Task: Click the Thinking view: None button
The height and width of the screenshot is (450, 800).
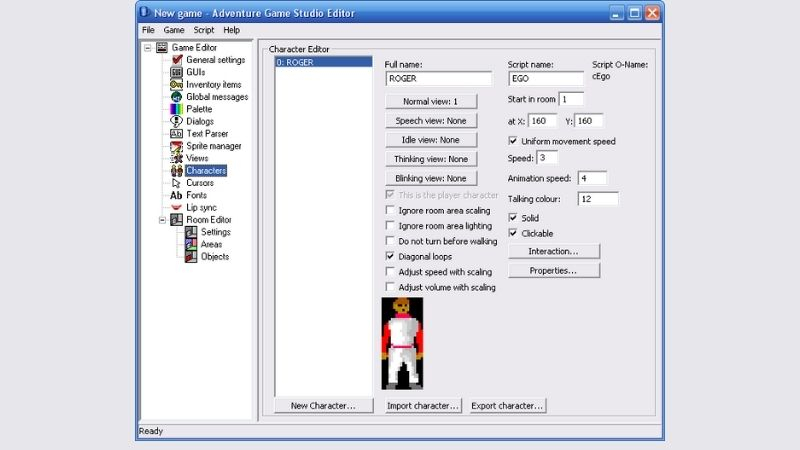Action: point(431,159)
